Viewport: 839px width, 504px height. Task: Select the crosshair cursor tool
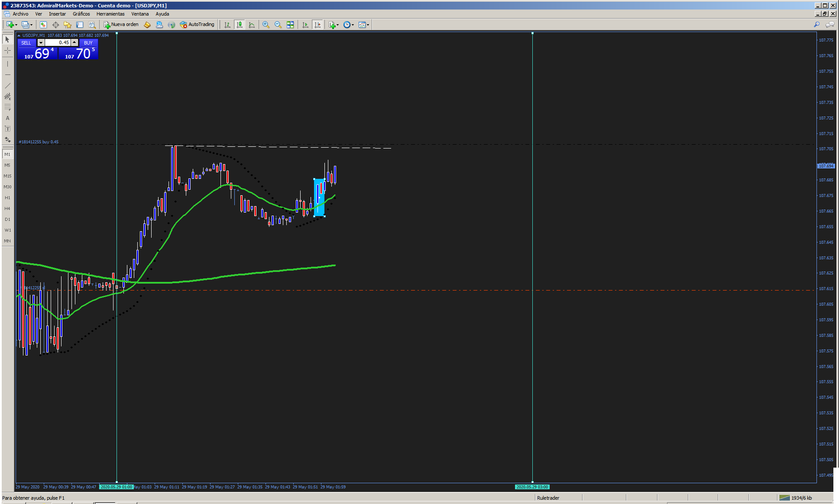tap(7, 51)
